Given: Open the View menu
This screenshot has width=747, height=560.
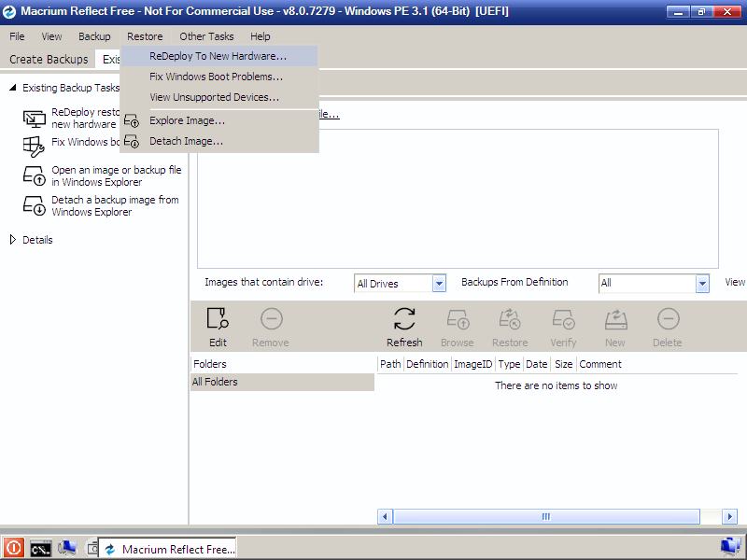Looking at the screenshot, I should [51, 36].
